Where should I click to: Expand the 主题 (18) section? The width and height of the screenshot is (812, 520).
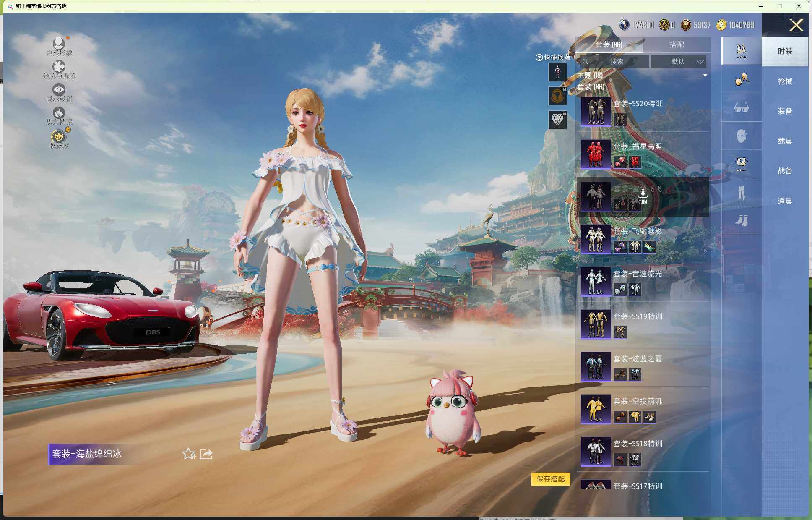tap(705, 76)
